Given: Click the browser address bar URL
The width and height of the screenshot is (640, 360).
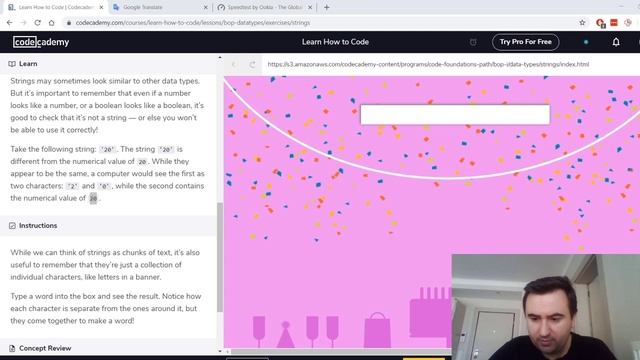Looking at the screenshot, I should pos(193,23).
